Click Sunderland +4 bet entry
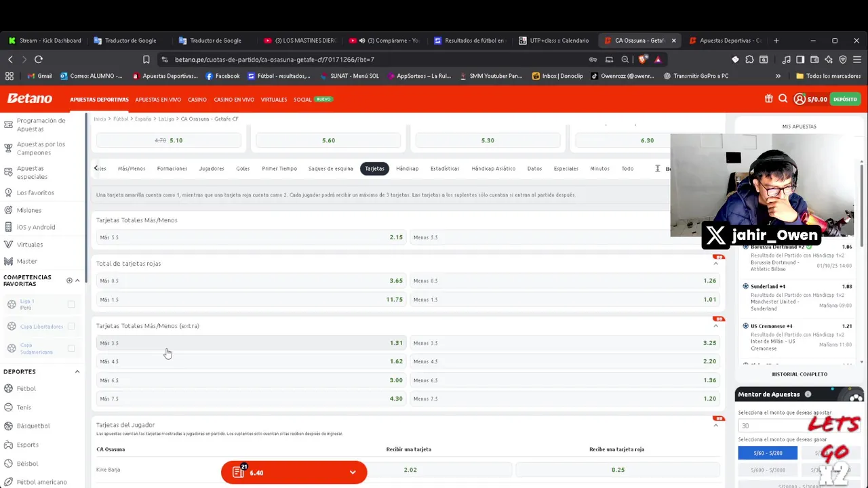 pos(800,298)
